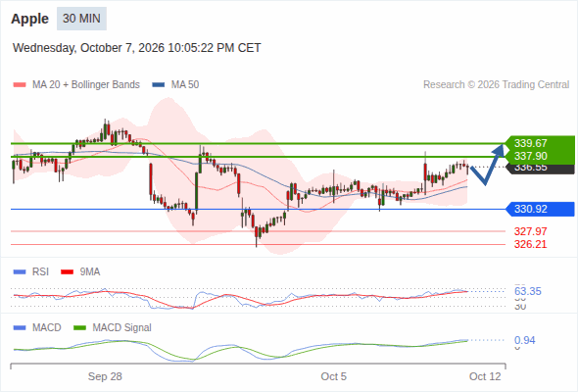Click the 330.92 pivot price label

(531, 209)
